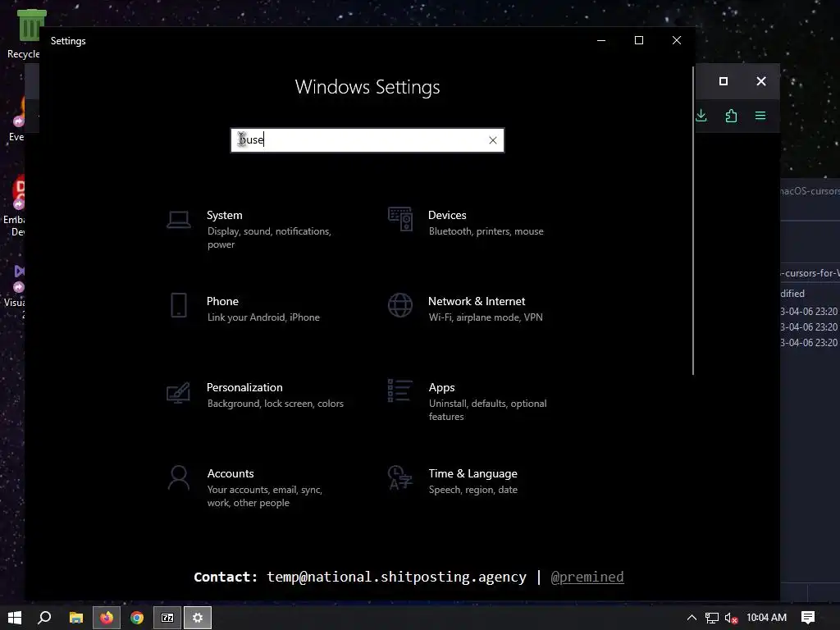The width and height of the screenshot is (840, 630).
Task: Clear the settings search box
Action: tap(493, 140)
